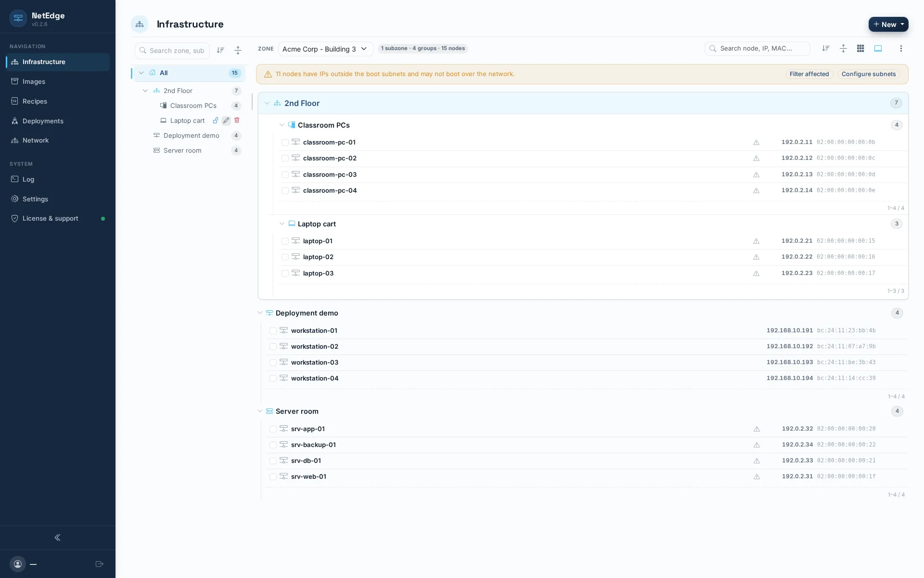
Task: Tick the workstation-01 checkbox
Action: pos(273,331)
